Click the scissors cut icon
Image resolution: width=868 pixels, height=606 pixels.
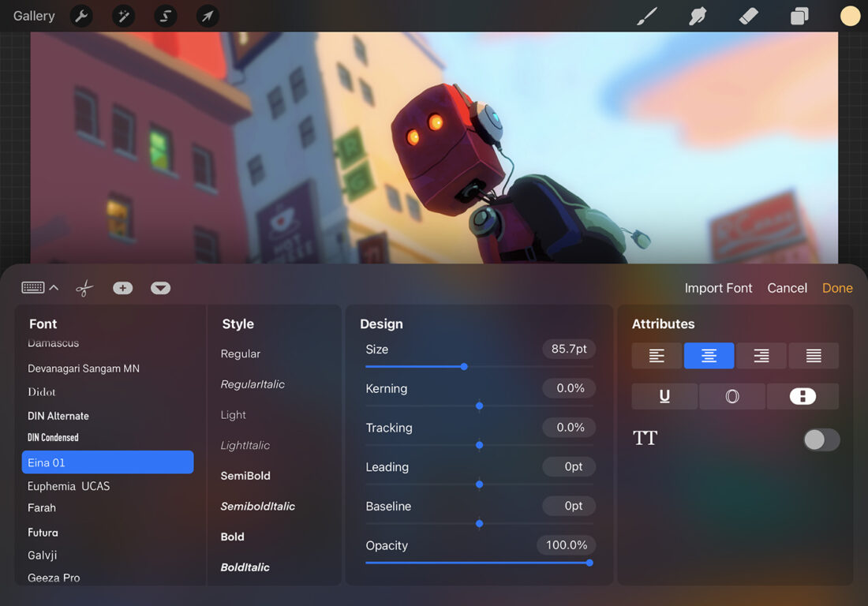coord(84,287)
